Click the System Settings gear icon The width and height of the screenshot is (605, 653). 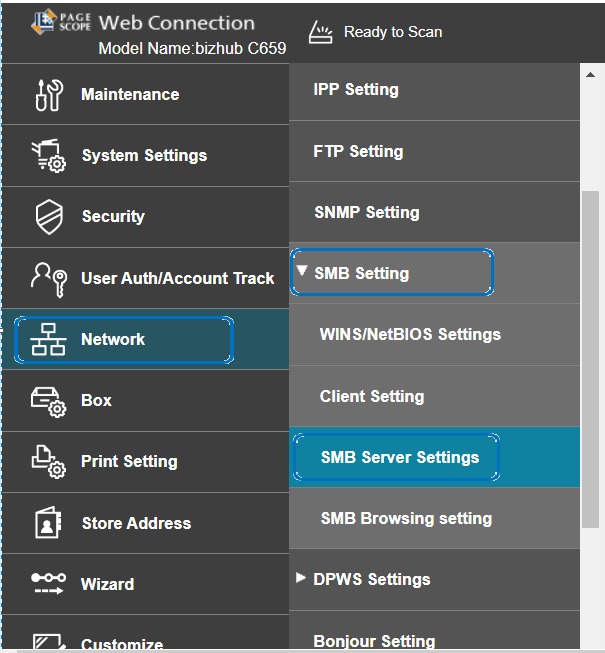pos(49,156)
